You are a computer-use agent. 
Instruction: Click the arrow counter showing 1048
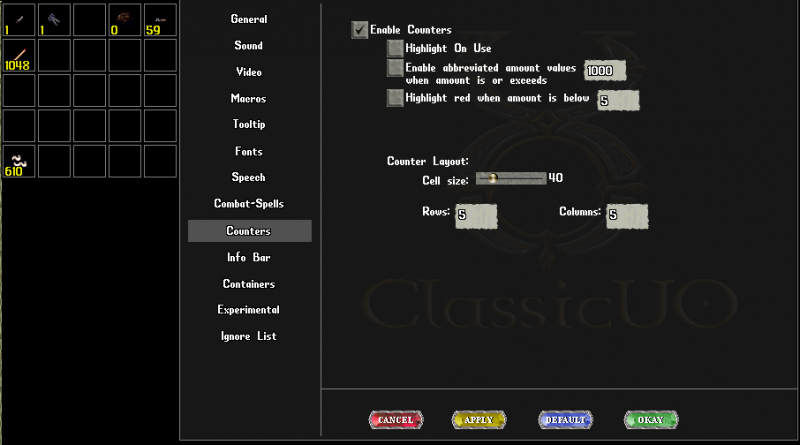pos(19,55)
